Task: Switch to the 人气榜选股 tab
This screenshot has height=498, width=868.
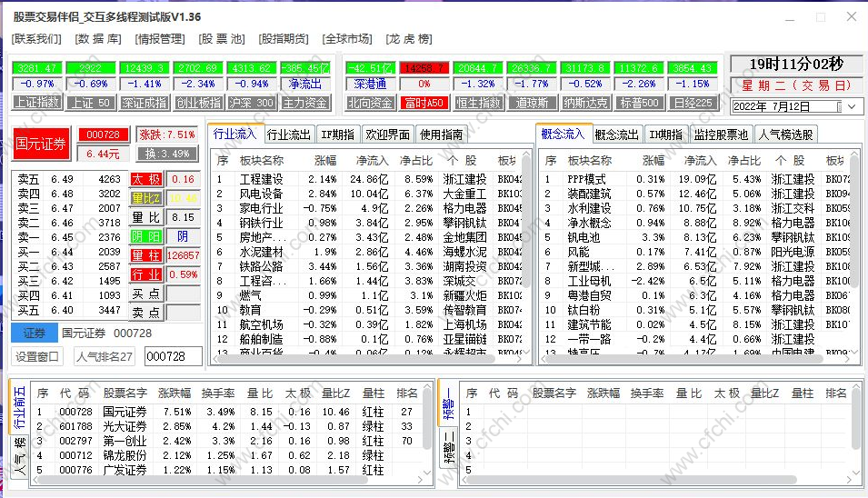Action: (x=786, y=134)
